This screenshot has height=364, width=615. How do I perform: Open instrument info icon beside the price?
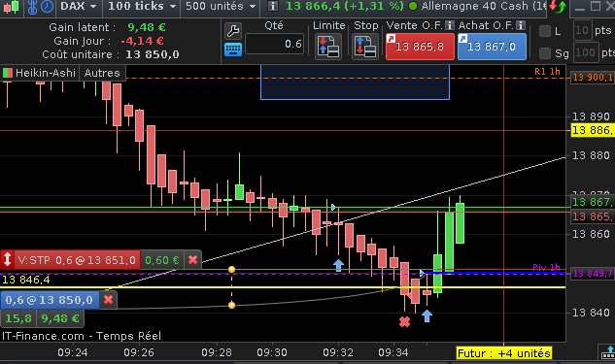273,6
